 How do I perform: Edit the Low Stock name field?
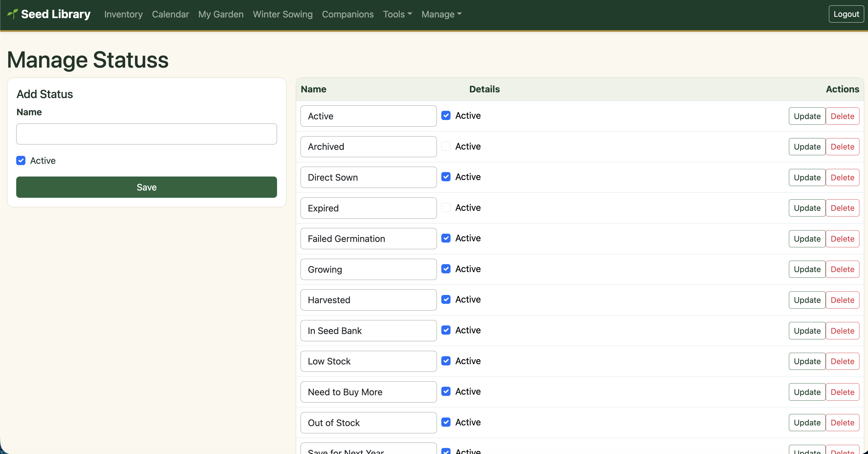click(368, 361)
